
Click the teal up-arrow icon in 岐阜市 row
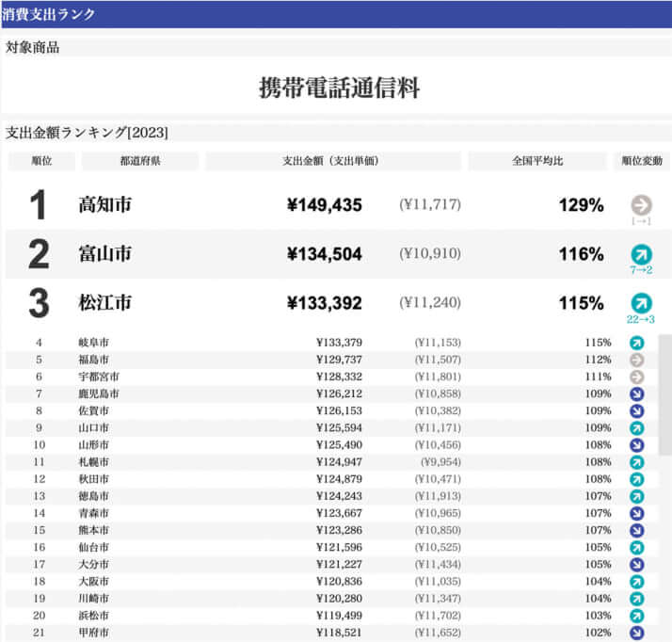[636, 343]
